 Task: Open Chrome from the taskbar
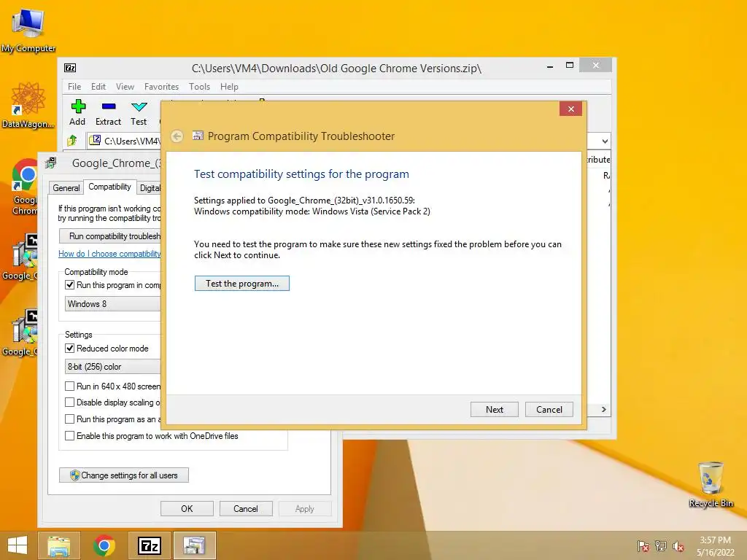[104, 545]
